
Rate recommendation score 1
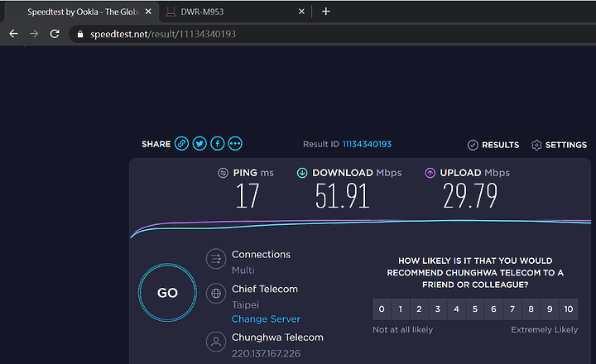[401, 309]
